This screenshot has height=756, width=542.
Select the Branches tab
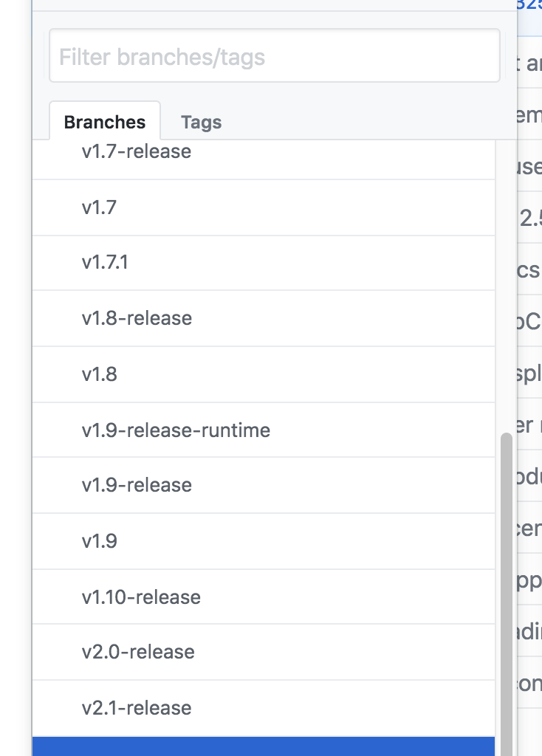click(105, 123)
